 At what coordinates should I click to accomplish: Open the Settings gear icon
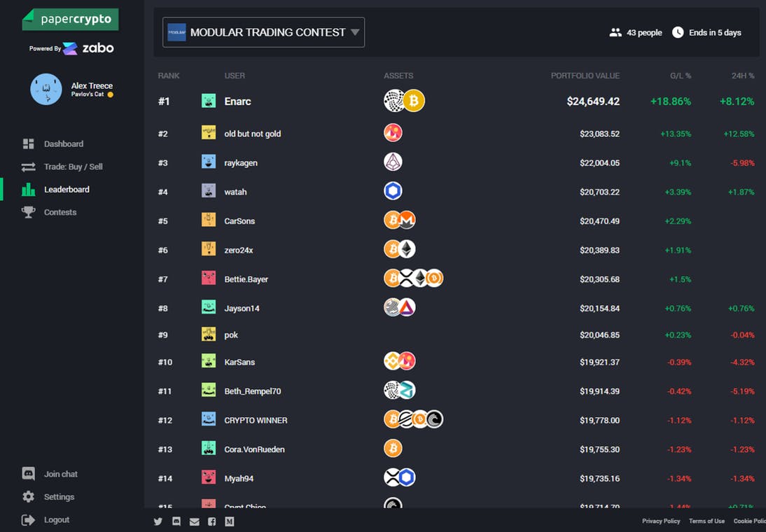tap(28, 497)
